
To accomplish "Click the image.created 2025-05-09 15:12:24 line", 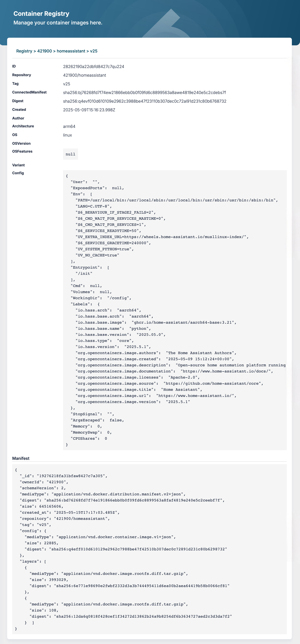I will click(x=155, y=359).
